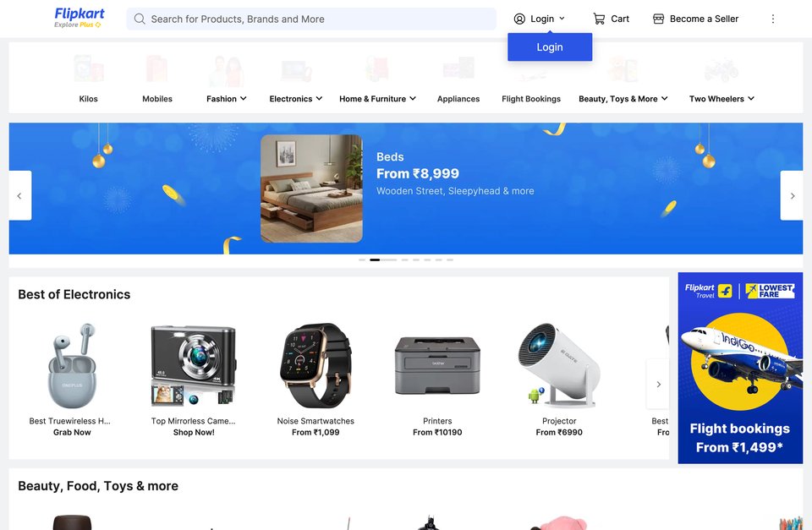Click the Become a Seller store icon
The width and height of the screenshot is (812, 530).
658,19
